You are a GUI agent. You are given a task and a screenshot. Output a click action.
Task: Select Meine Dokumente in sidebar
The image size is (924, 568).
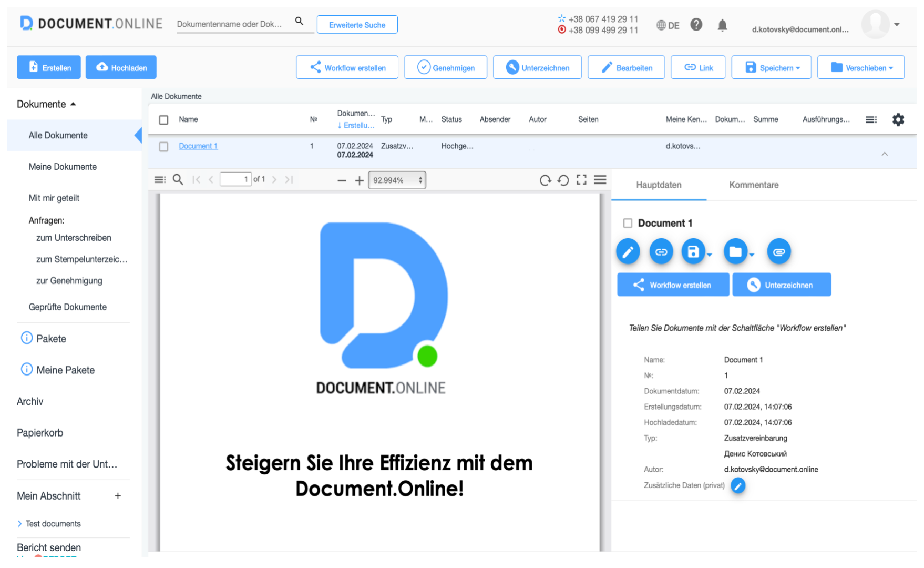click(63, 167)
